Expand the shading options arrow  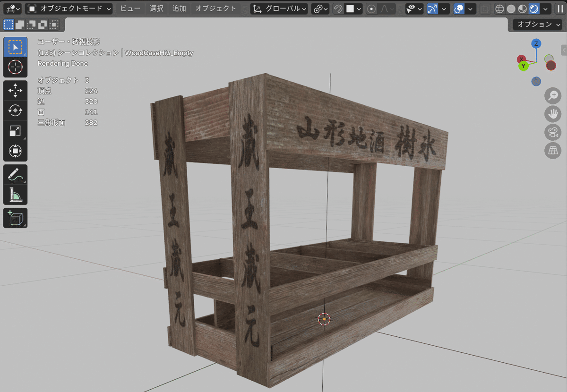[546, 9]
